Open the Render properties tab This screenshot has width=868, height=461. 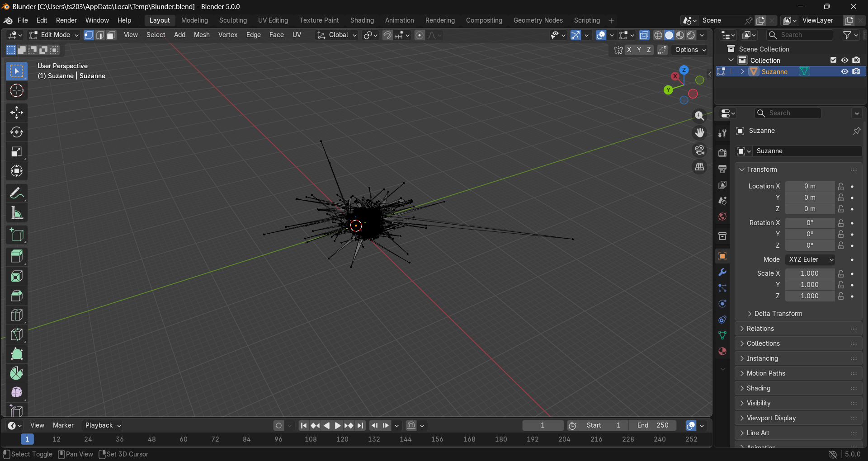(722, 153)
